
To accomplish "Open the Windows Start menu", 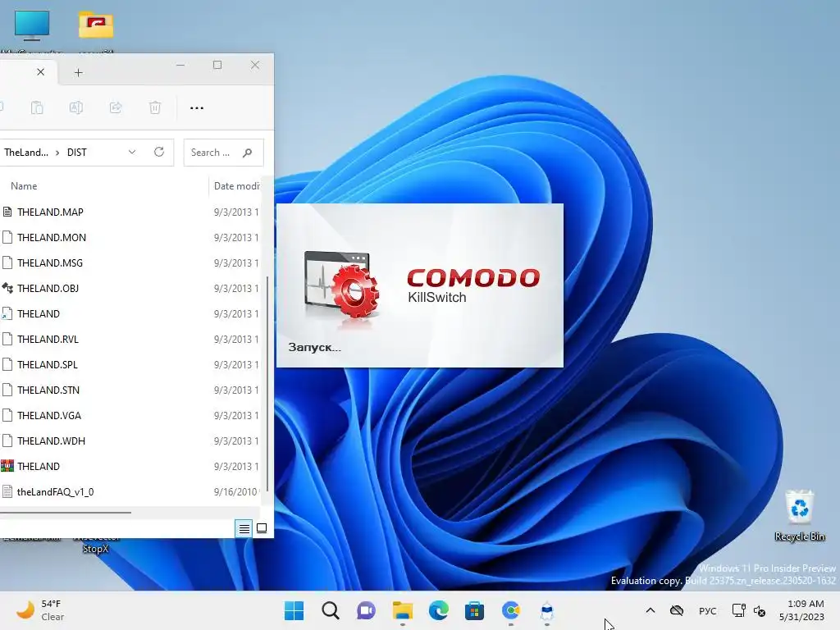I will click(294, 610).
